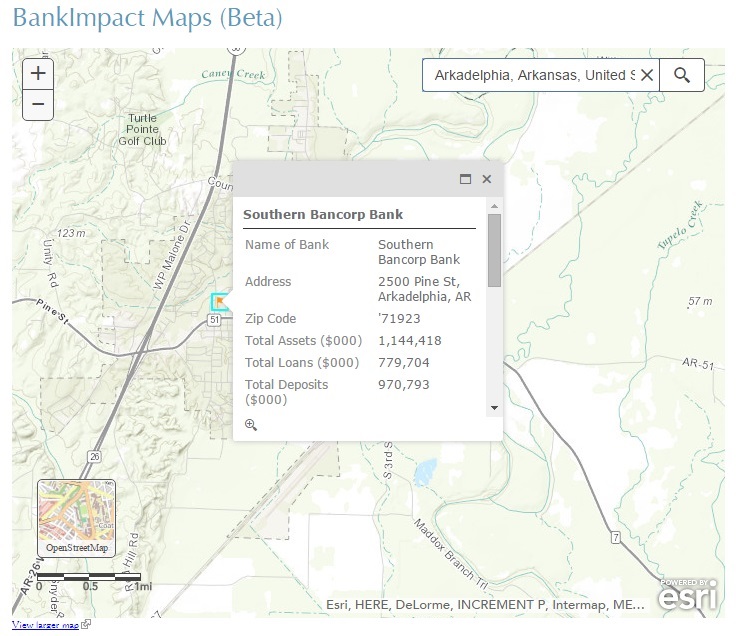Click the map scale bar
The image size is (736, 636).
89,577
